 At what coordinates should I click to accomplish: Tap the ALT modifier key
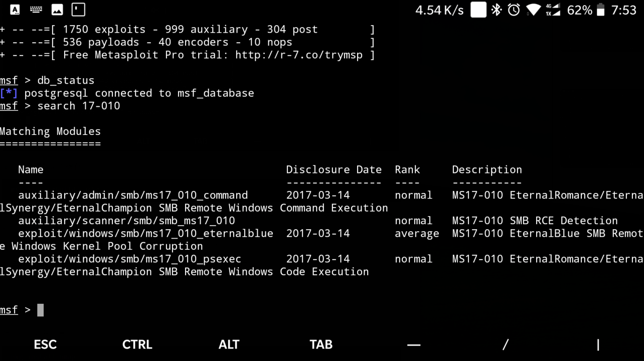pyautogui.click(x=229, y=344)
